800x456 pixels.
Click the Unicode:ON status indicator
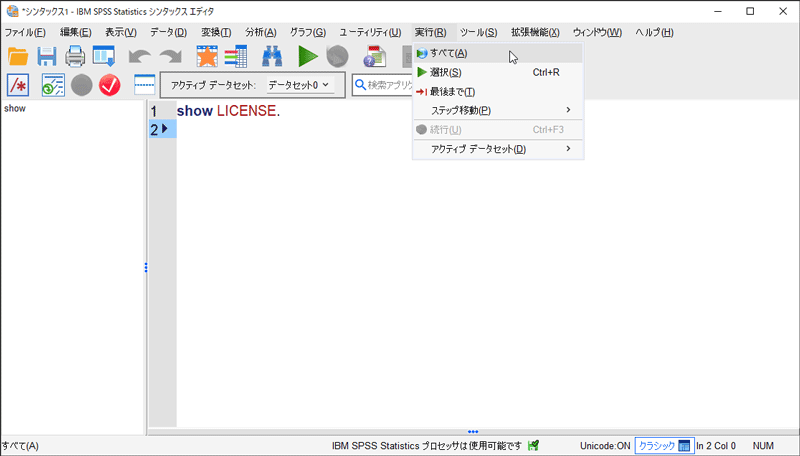coord(605,446)
